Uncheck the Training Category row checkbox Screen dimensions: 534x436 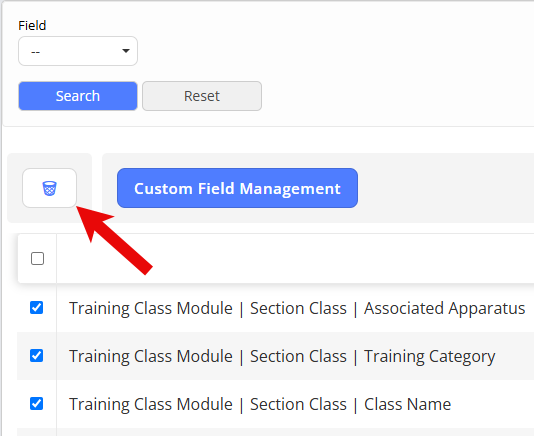pos(36,356)
